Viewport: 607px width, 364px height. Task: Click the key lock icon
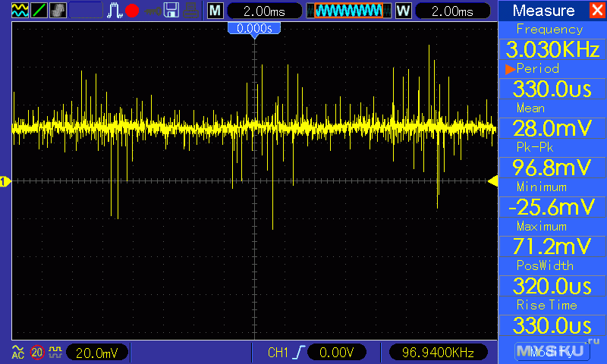[x=153, y=11]
